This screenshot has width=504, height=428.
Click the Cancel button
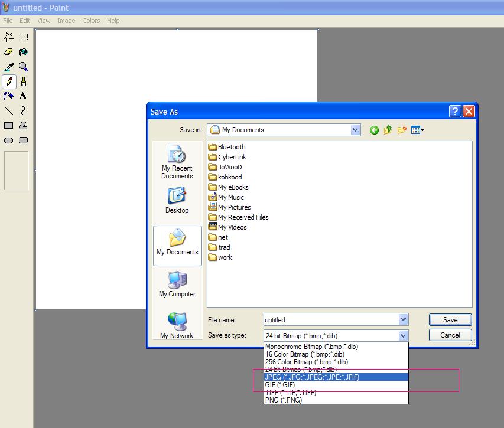pos(450,335)
